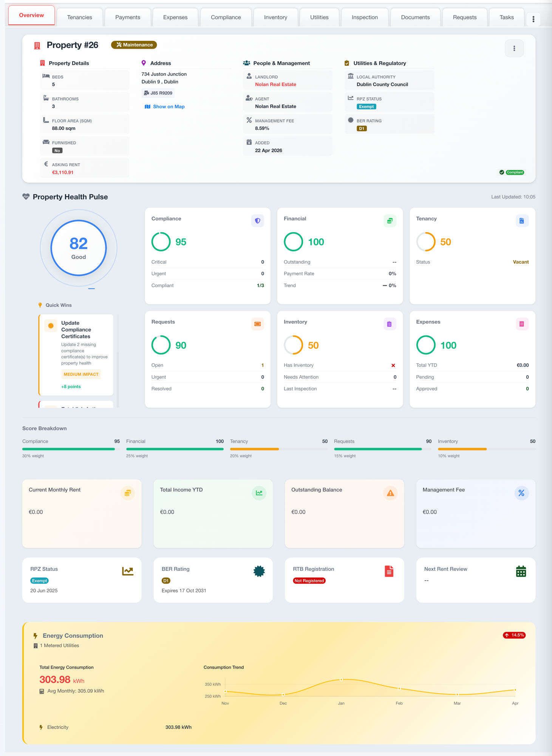
Task: Click the Medium Impact label
Action: tap(81, 374)
